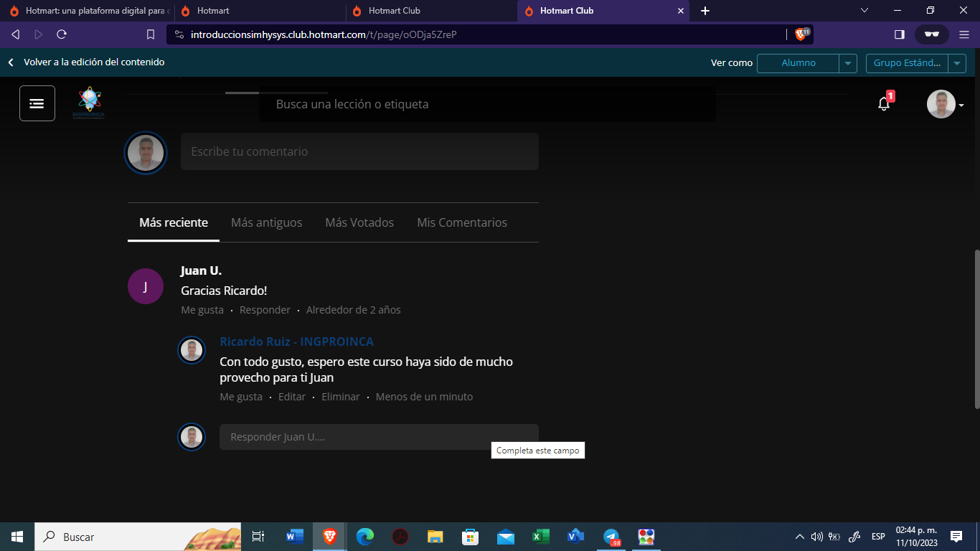Click the Escribe tu comentario field
Viewport: 980px width, 551px height.
[x=359, y=151]
